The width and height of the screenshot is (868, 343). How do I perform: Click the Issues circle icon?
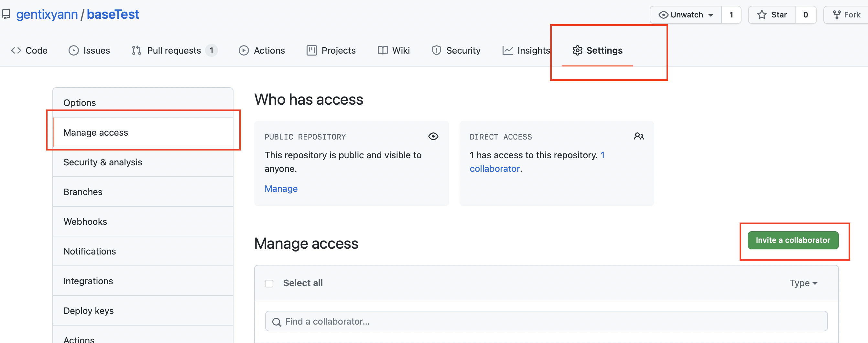pos(73,50)
